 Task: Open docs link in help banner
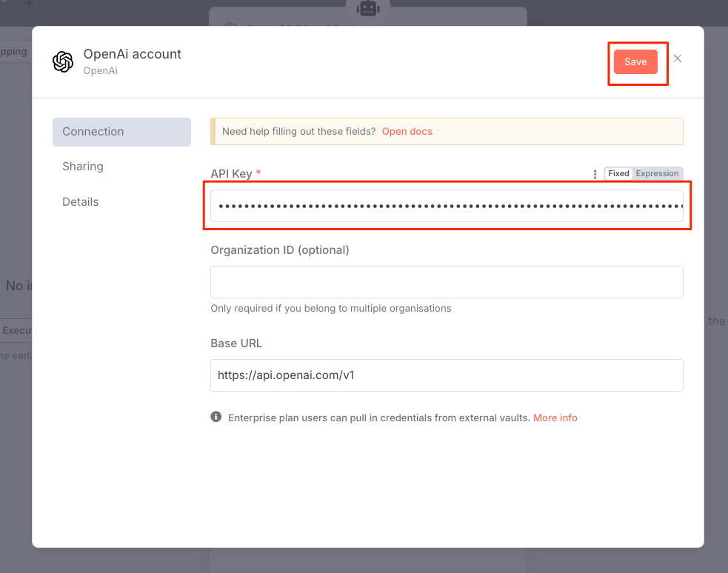pos(407,131)
